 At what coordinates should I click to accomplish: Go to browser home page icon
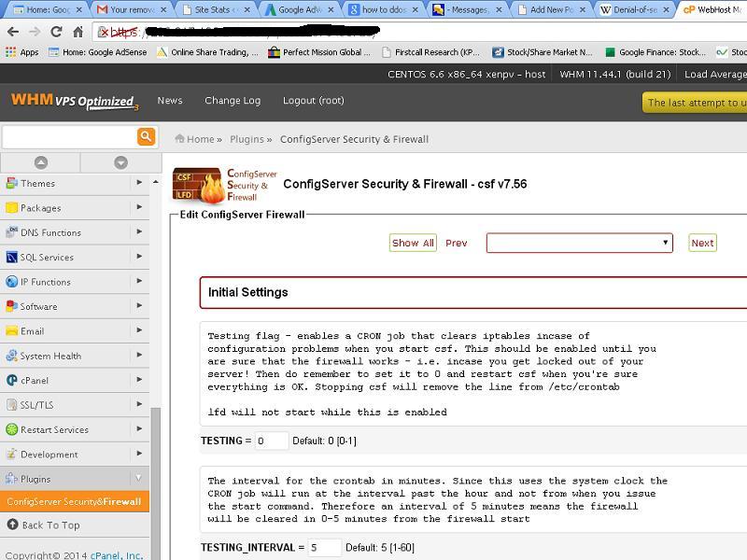(x=78, y=32)
